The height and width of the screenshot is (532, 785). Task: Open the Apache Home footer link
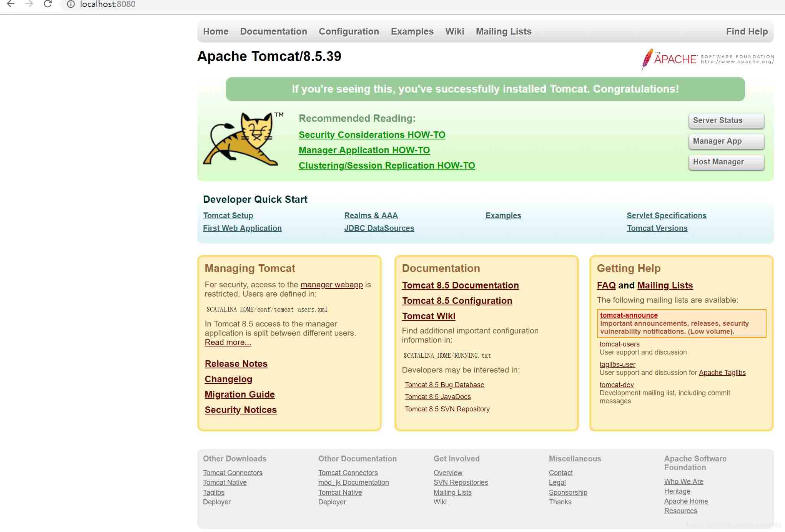(x=686, y=501)
